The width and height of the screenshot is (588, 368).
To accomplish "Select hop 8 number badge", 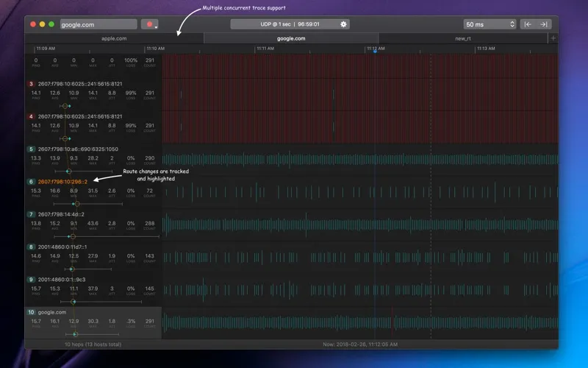I will pos(31,247).
